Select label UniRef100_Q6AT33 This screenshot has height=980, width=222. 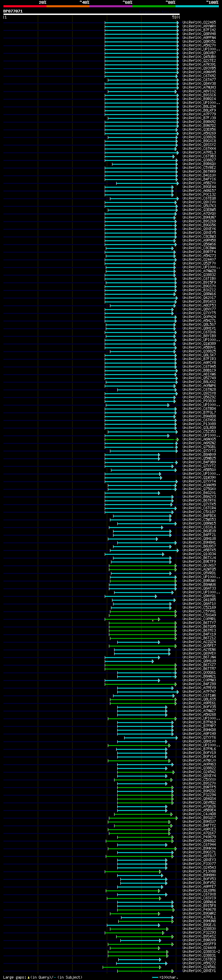199,588
